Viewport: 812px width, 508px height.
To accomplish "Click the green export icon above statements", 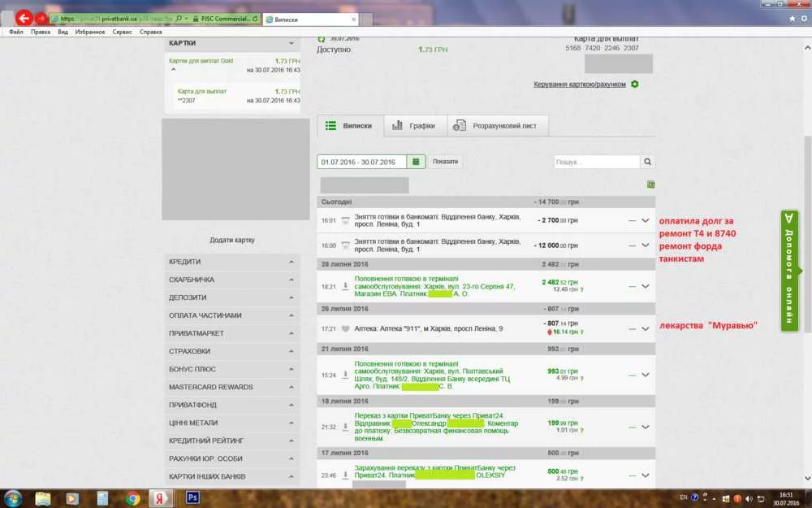I will point(651,185).
